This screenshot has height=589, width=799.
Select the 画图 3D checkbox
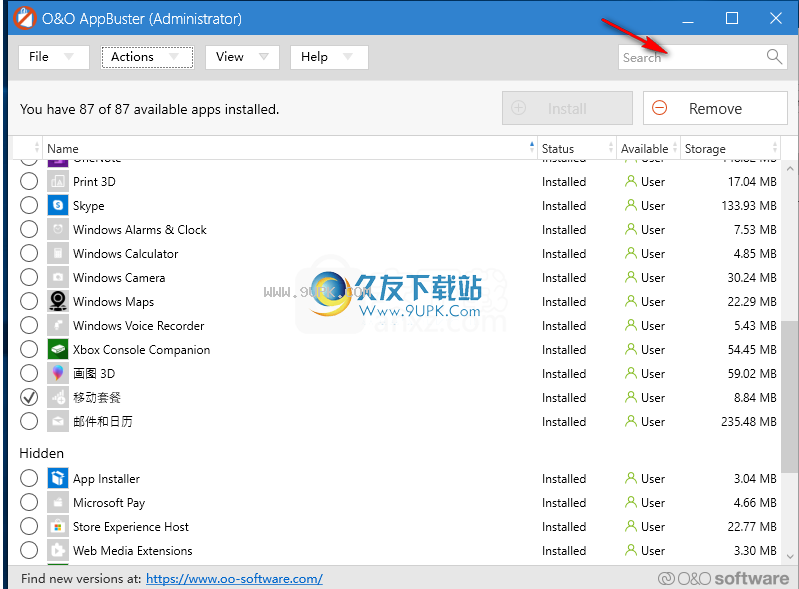[29, 373]
